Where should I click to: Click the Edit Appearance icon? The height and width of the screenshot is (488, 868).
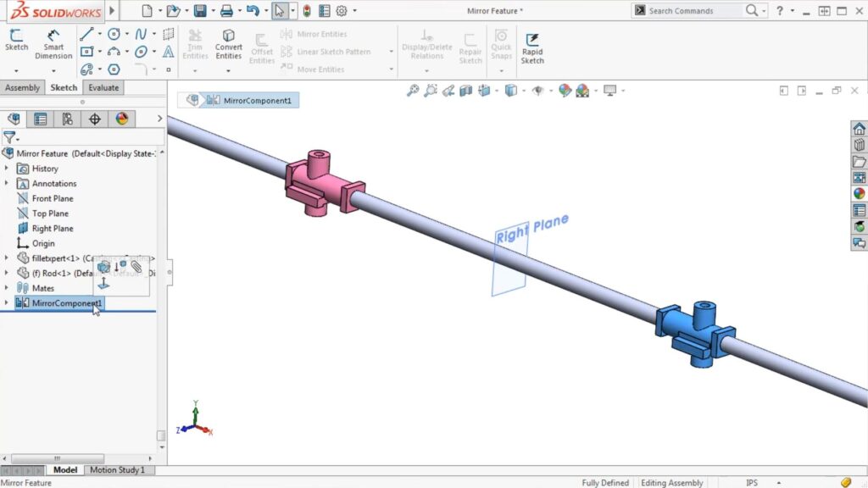point(565,90)
